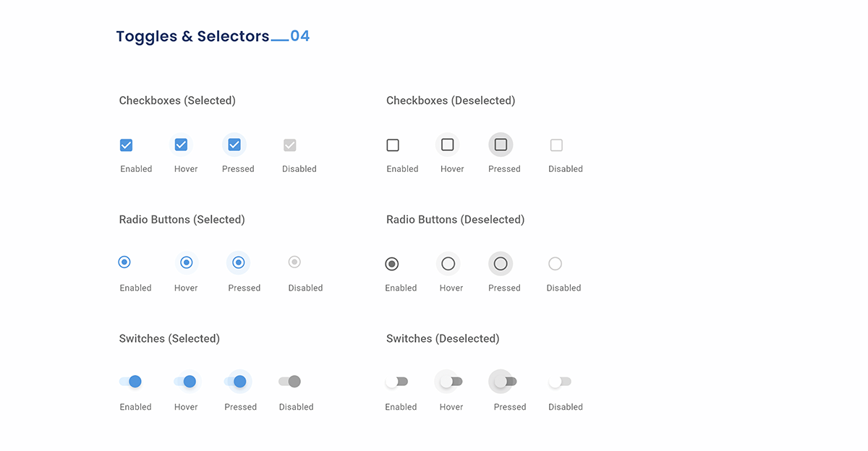Viewport: 868px width, 451px height.
Task: Click the Toggles & Selectors heading
Action: pyautogui.click(x=192, y=36)
